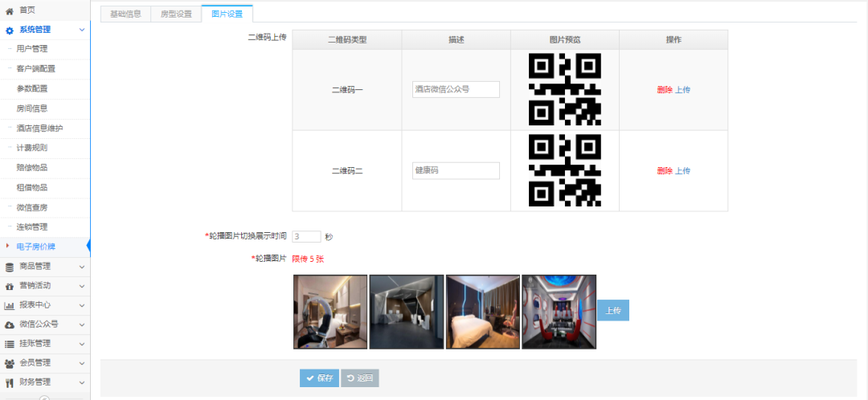Open 用户管理 in sidebar
Viewport: 868px width, 400px height.
click(32, 49)
